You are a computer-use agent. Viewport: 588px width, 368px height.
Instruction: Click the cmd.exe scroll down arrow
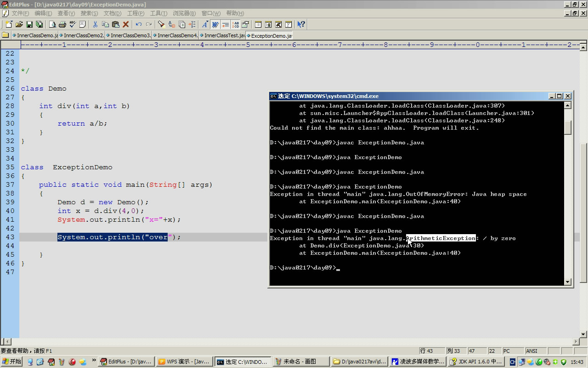tap(568, 282)
